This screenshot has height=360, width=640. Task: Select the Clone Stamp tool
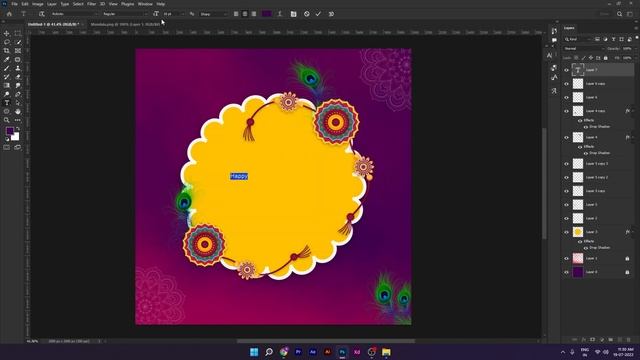[18, 68]
